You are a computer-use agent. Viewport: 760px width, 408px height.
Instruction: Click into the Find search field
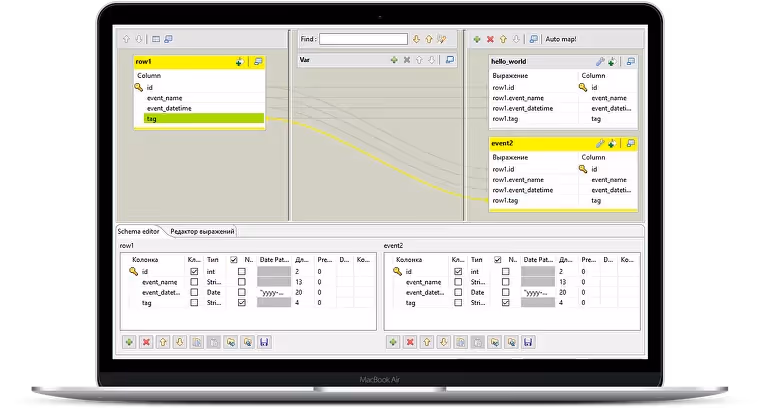click(x=364, y=39)
